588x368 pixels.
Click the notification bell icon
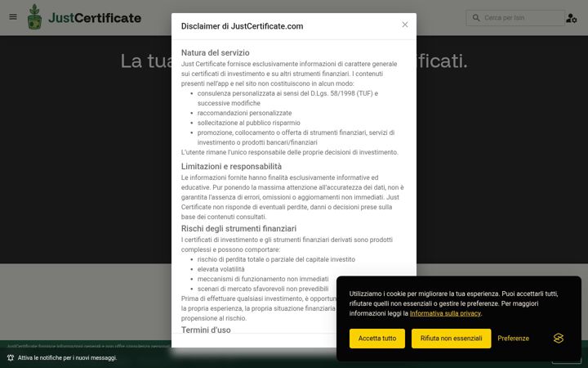tap(11, 358)
